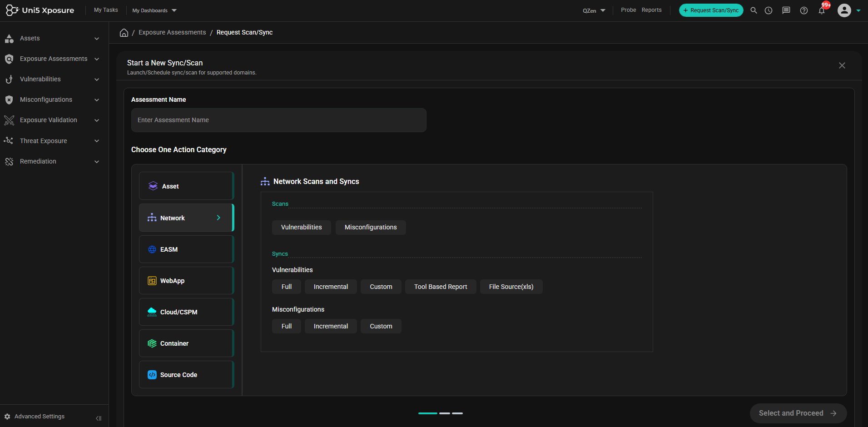The width and height of the screenshot is (868, 427).
Task: Select the Container action category
Action: 186,343
